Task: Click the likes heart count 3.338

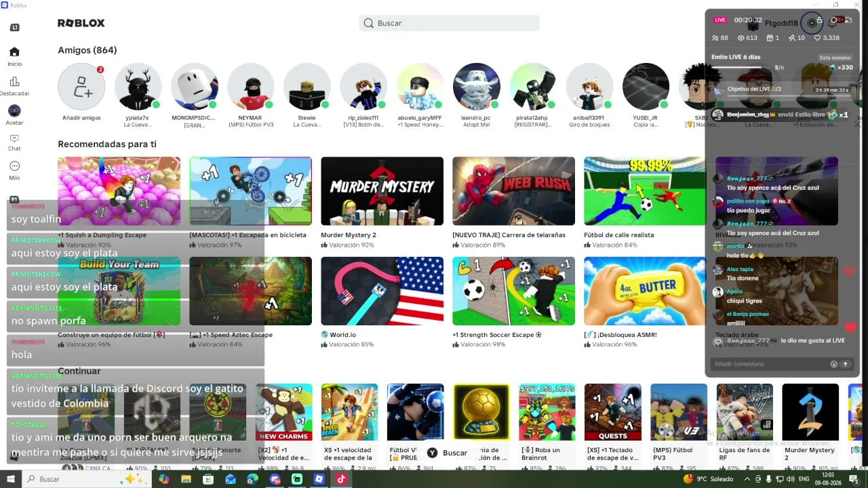Action: [827, 38]
